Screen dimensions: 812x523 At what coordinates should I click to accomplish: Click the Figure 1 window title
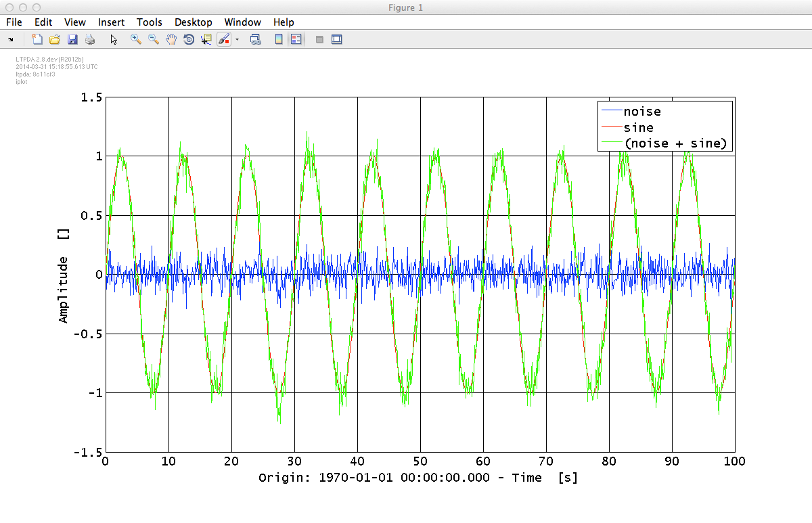point(406,7)
